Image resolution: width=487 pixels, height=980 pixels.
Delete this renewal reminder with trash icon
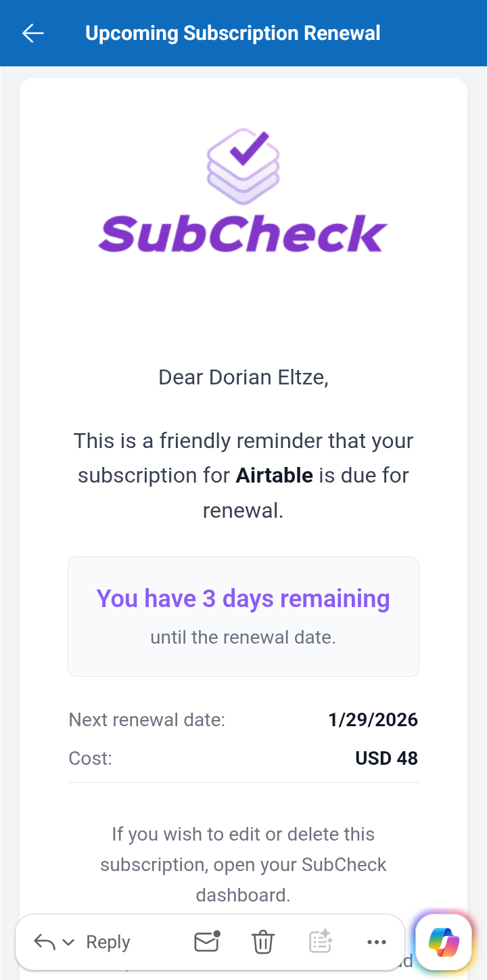point(262,941)
